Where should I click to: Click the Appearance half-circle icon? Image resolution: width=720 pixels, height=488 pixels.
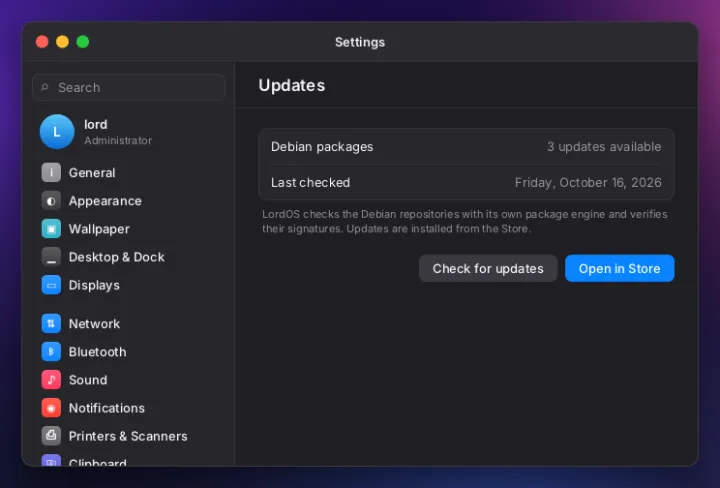coord(51,201)
